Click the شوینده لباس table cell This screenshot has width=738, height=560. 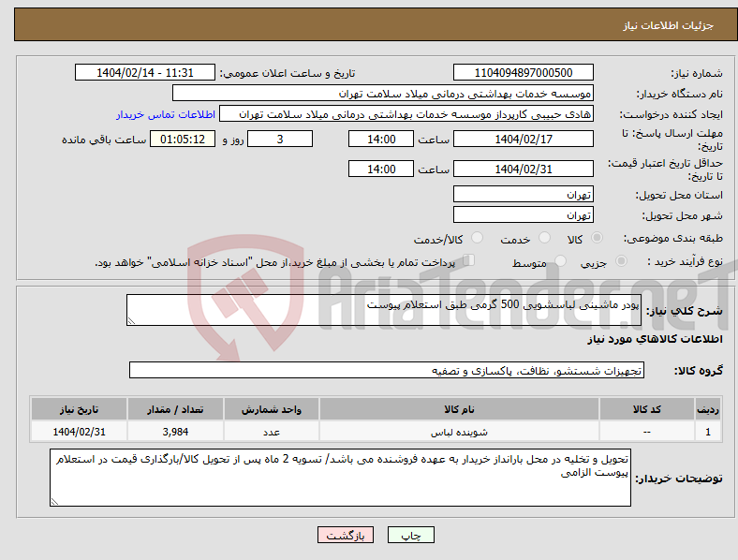pos(459,432)
